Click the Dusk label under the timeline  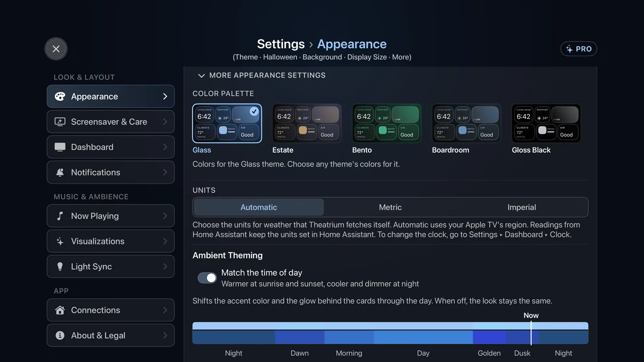pos(522,353)
